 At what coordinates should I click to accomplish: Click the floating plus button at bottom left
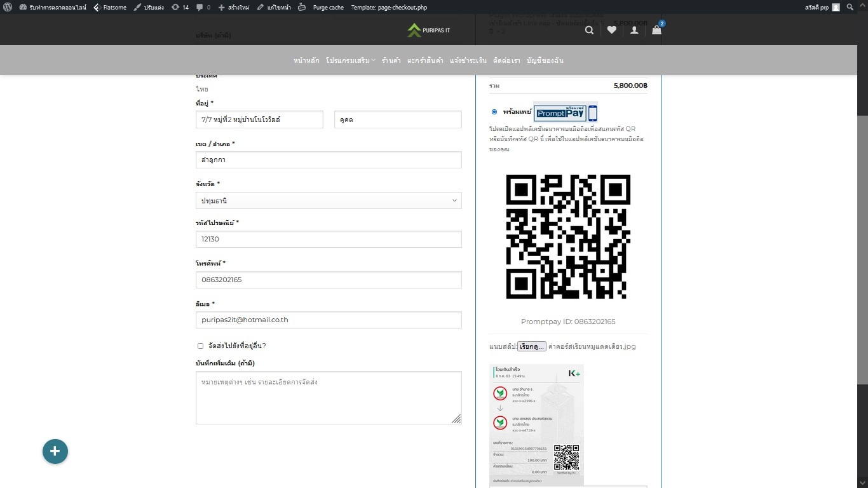55,451
